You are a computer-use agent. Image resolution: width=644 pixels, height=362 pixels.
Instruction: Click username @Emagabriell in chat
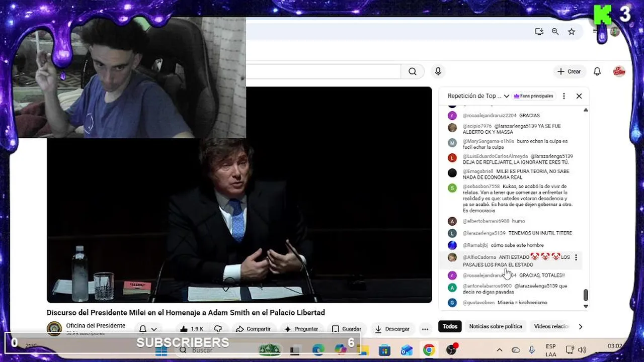tap(478, 171)
